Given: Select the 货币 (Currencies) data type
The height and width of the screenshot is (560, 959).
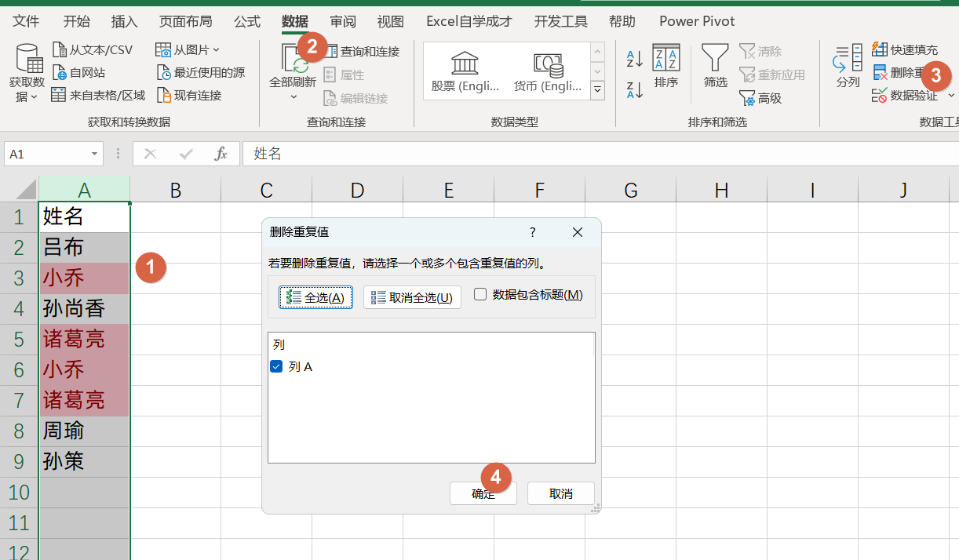Looking at the screenshot, I should pos(548,71).
